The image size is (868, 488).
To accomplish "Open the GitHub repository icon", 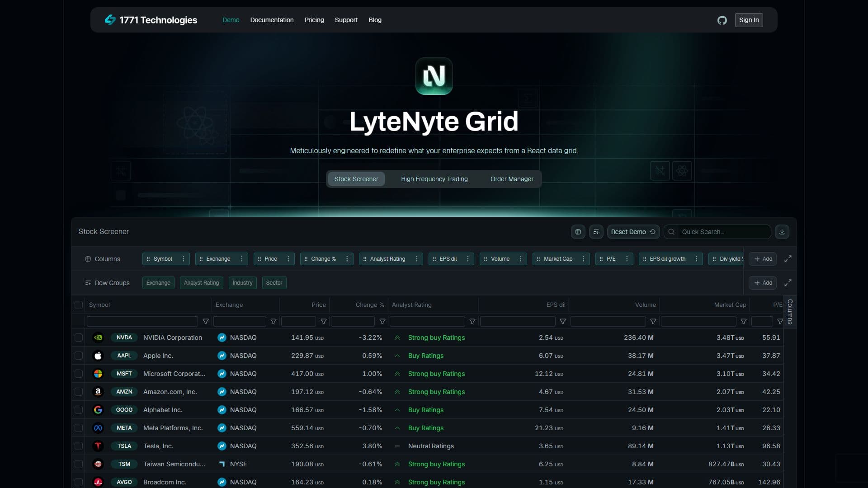I will [722, 20].
